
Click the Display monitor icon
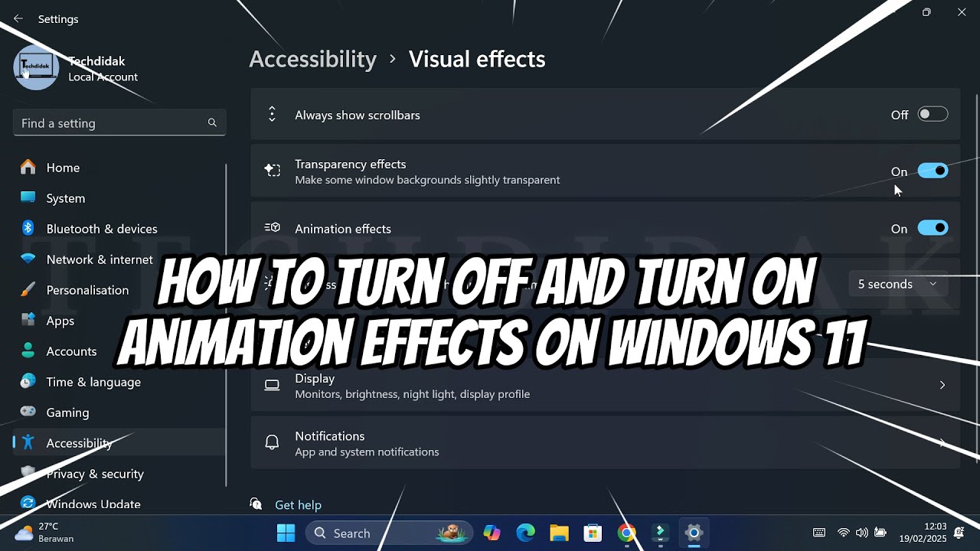click(272, 385)
